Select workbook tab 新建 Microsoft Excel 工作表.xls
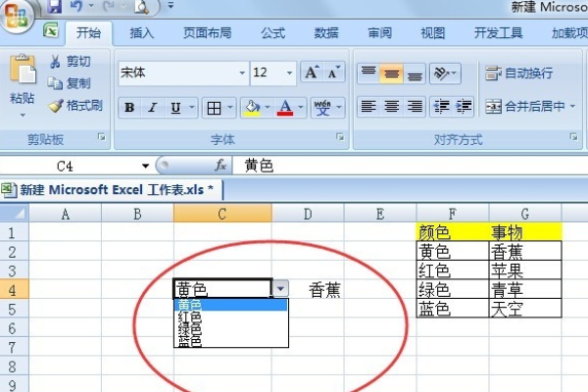 [112, 190]
